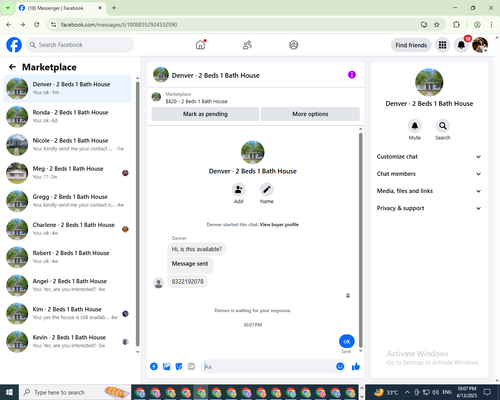The image size is (500, 400).
Task: Click the message thread scrollbar
Action: tap(360, 240)
